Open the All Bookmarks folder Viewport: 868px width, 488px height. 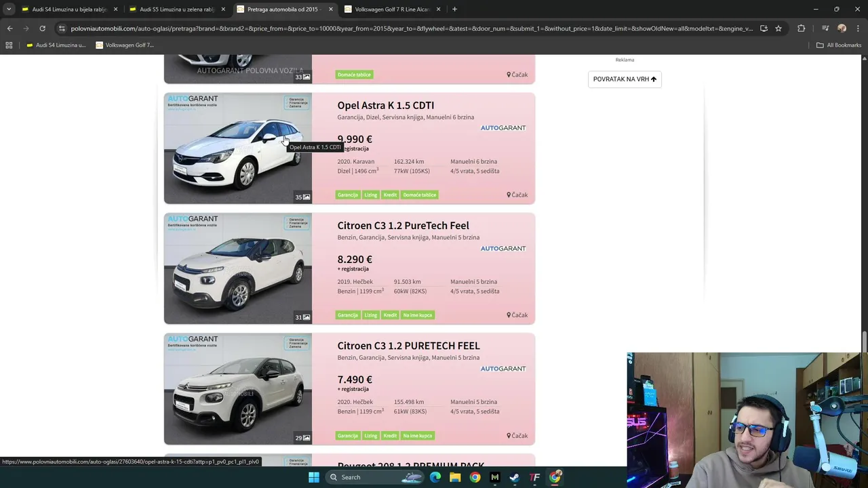839,45
